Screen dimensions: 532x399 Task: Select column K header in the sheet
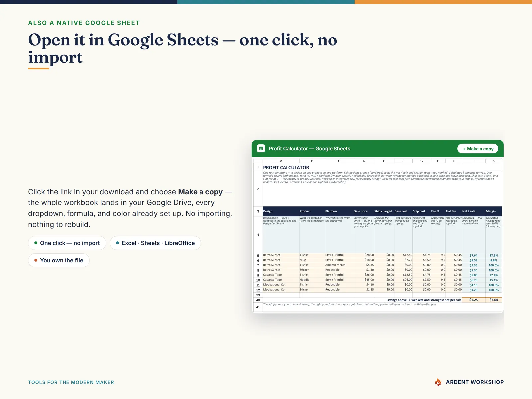click(494, 161)
